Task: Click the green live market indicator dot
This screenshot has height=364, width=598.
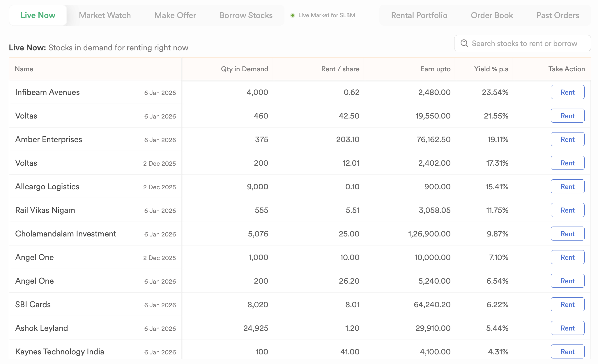Action: point(293,15)
